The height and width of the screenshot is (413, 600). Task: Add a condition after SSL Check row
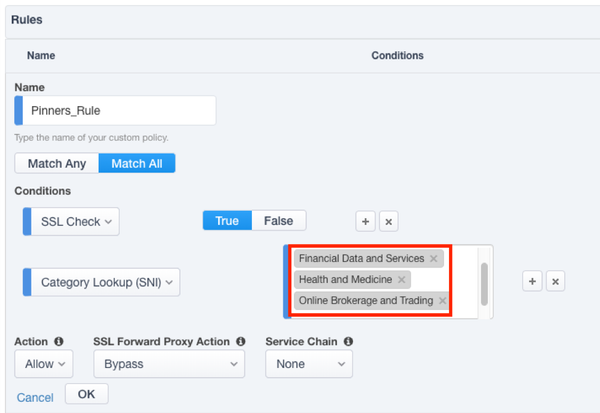(366, 221)
